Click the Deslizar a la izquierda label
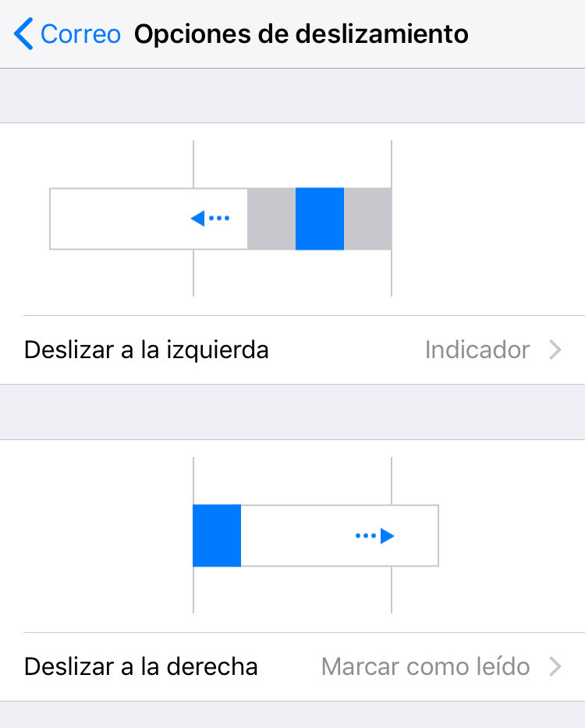The image size is (585, 728). click(x=147, y=350)
